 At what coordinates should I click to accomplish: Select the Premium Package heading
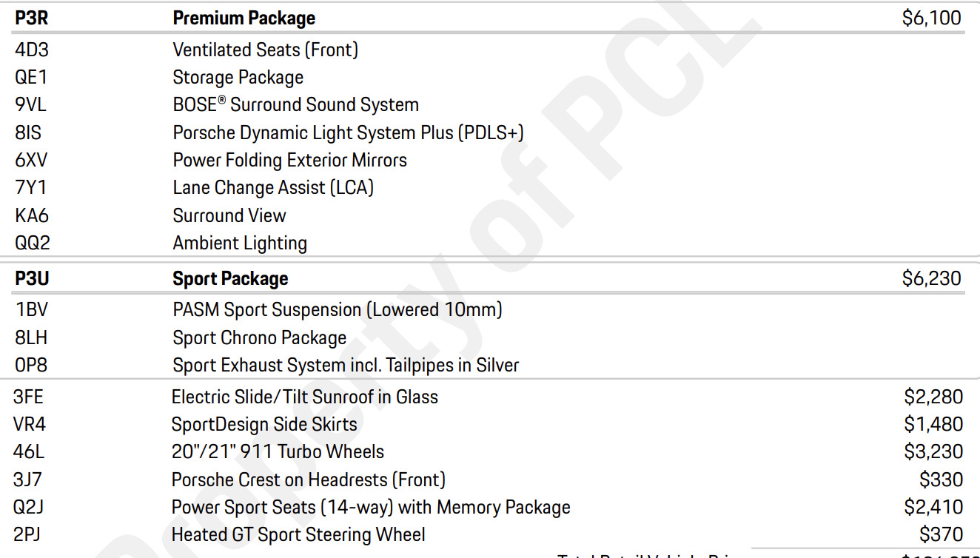(244, 18)
